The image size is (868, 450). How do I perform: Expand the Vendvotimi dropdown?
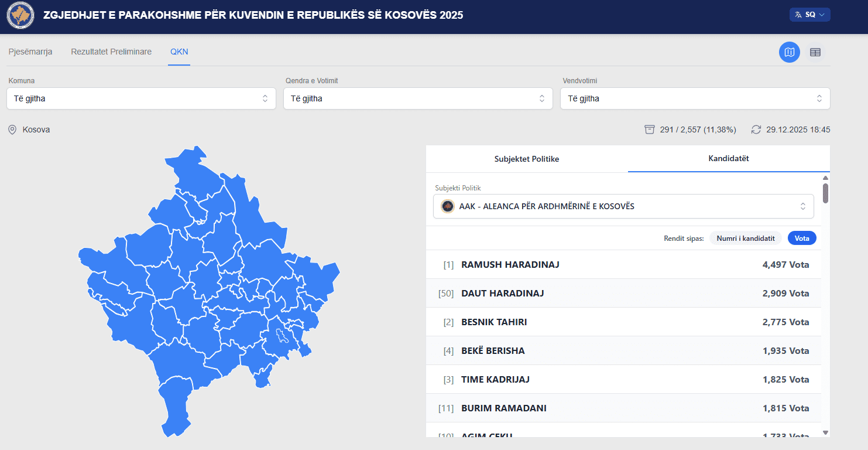pos(695,98)
